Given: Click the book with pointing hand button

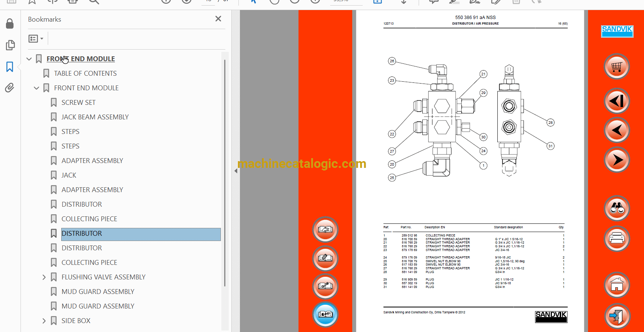Looking at the screenshot, I should [x=325, y=229].
